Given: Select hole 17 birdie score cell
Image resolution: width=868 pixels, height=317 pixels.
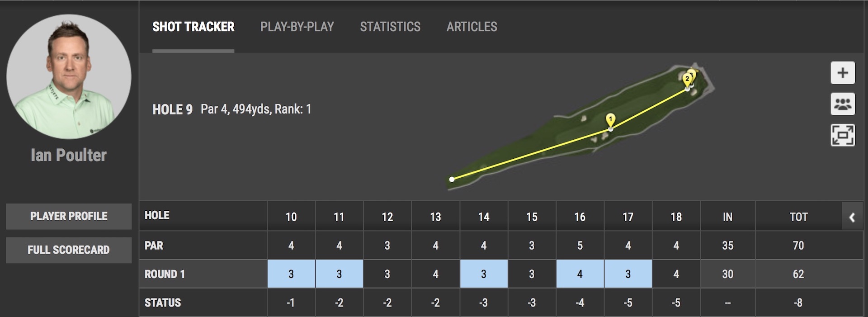Looking at the screenshot, I should pos(628,274).
